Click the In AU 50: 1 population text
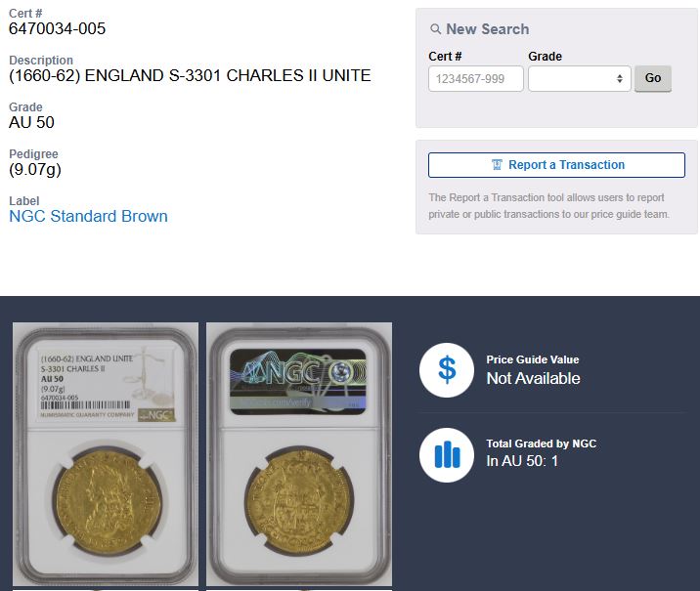The height and width of the screenshot is (591, 700). pos(522,461)
